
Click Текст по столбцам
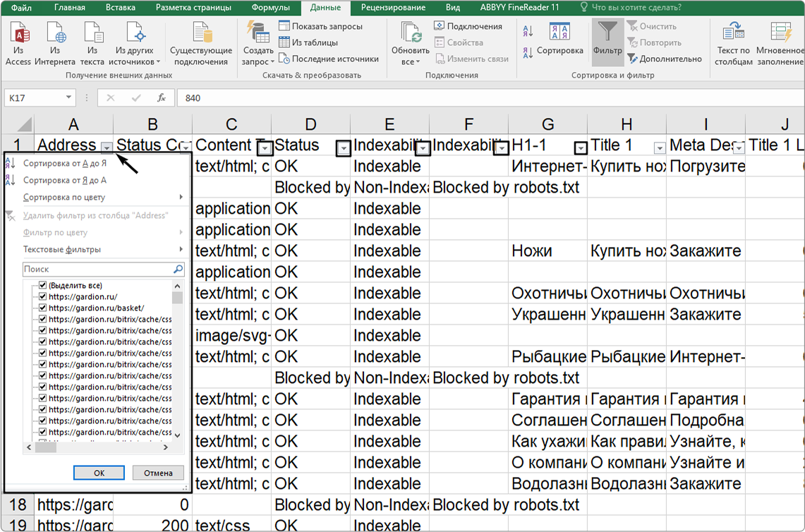734,44
